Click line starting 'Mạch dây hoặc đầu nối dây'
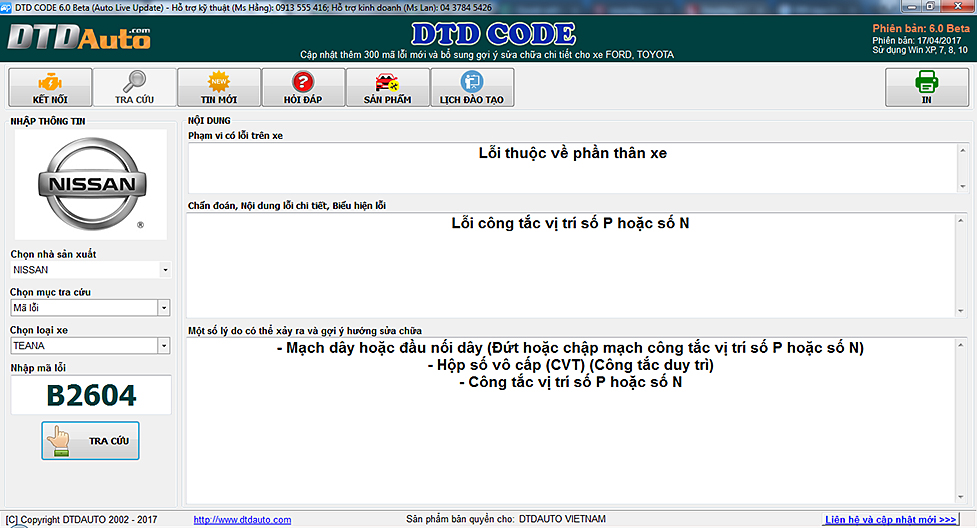Viewport: 977px width, 528px height. tap(570, 348)
